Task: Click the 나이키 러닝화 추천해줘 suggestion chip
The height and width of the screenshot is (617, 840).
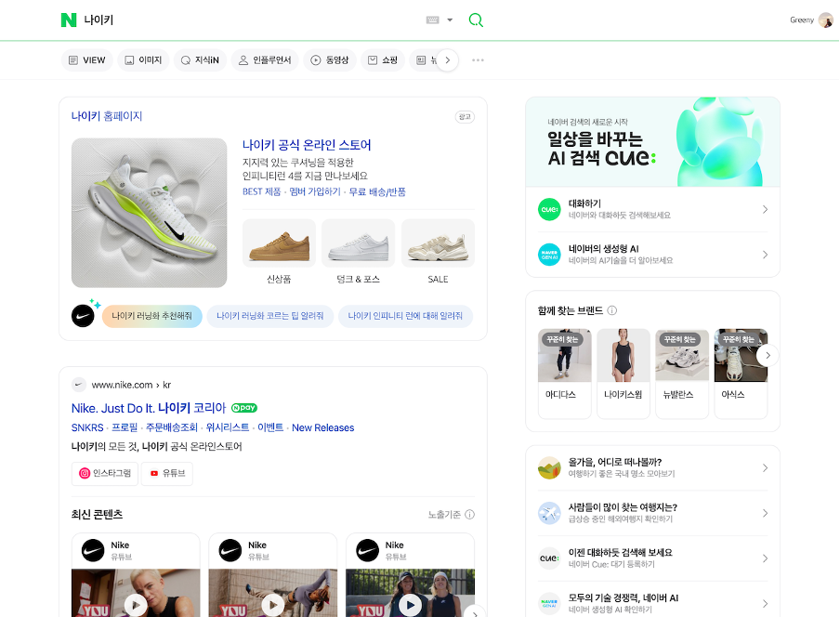Action: pyautogui.click(x=151, y=317)
